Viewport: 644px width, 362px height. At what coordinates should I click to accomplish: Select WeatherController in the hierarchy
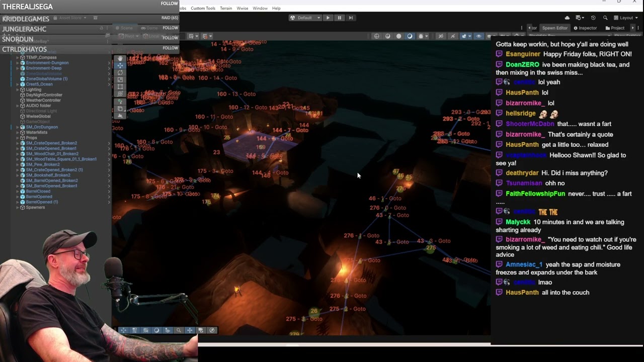pos(43,101)
